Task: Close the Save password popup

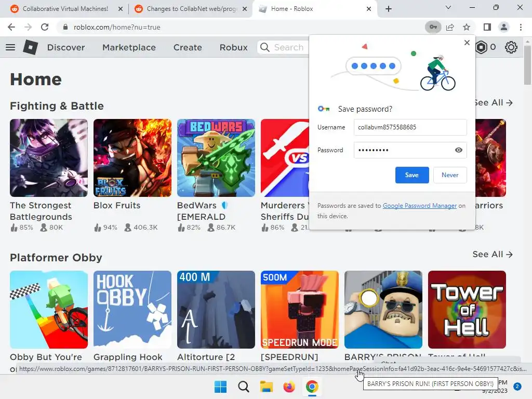Action: [467, 43]
